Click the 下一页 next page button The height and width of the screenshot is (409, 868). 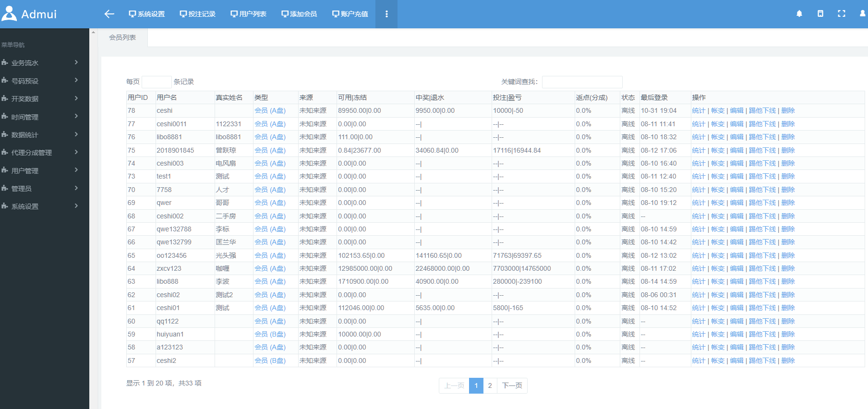(x=512, y=385)
